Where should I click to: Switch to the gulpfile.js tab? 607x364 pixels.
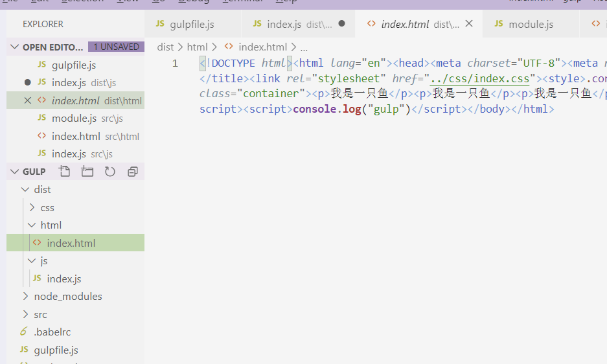point(193,24)
